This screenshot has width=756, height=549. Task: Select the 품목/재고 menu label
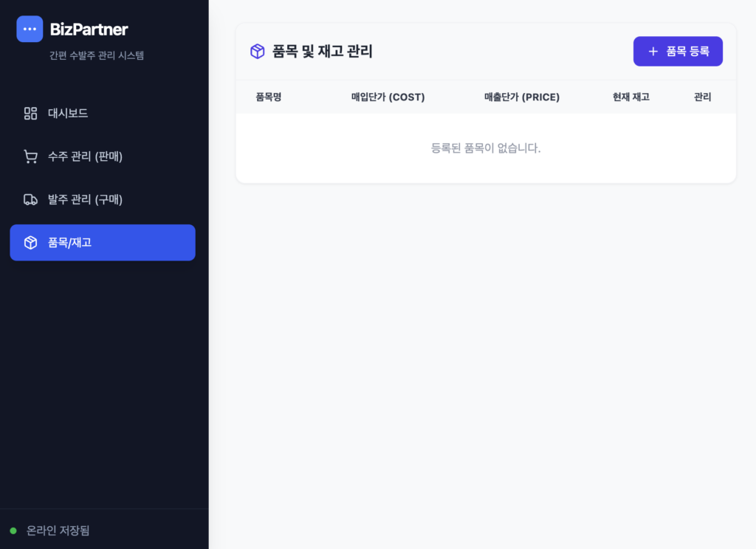[69, 243]
